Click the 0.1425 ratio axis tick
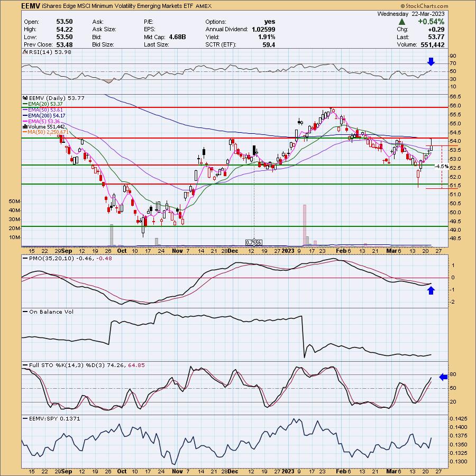Screen dimensions: 476x476 [x=459, y=419]
